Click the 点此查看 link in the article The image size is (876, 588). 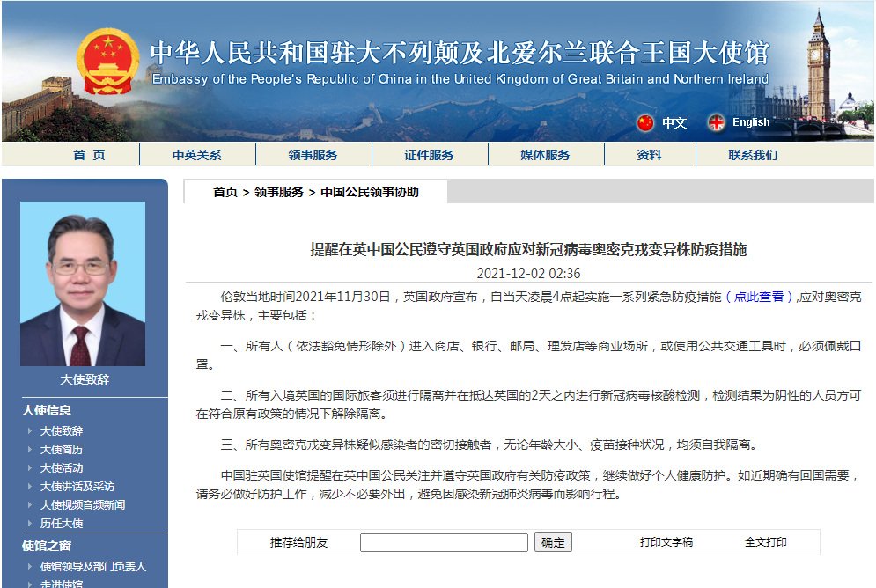[759, 297]
